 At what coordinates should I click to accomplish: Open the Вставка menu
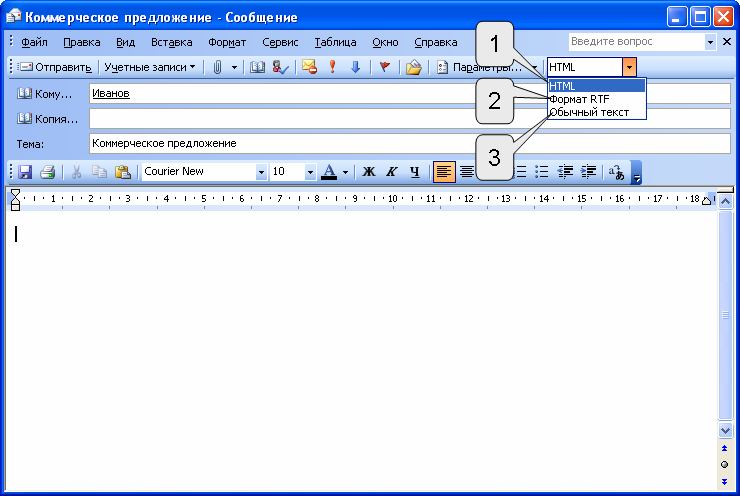(x=171, y=42)
